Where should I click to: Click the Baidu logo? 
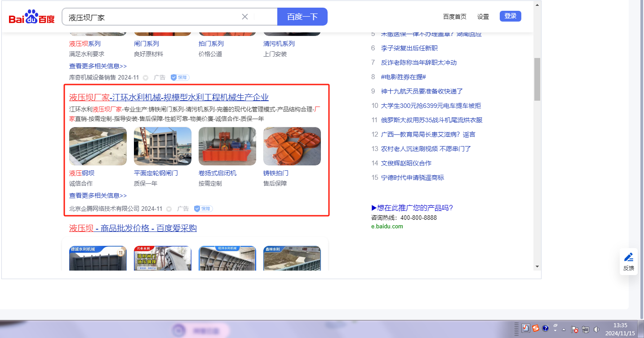(31, 17)
